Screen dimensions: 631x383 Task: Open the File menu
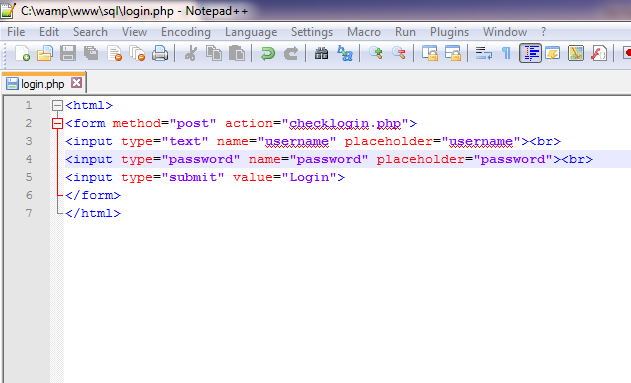[x=16, y=32]
